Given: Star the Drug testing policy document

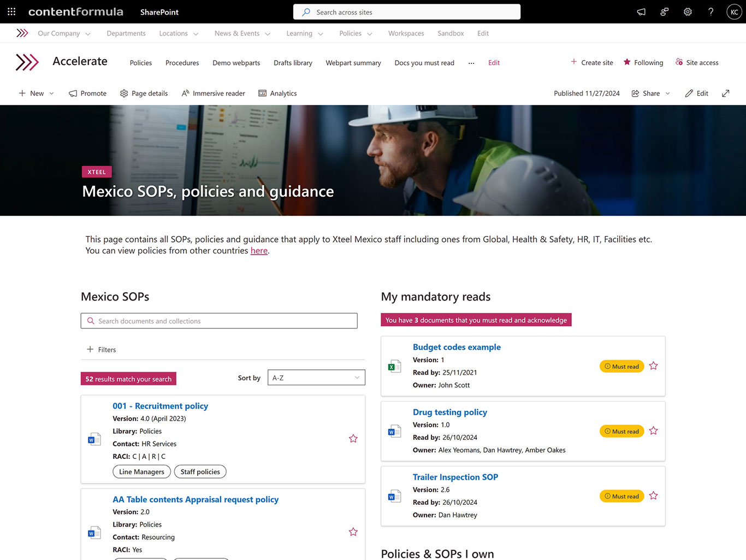Looking at the screenshot, I should point(653,431).
